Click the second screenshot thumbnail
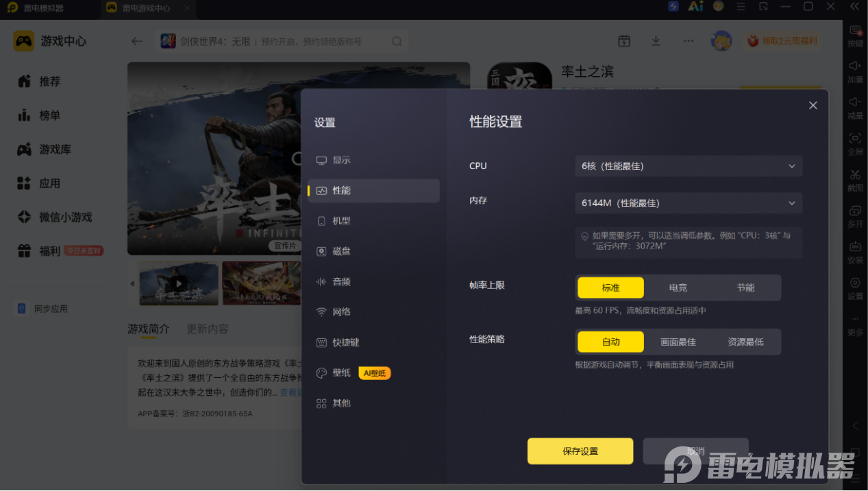The height and width of the screenshot is (491, 868). click(261, 283)
